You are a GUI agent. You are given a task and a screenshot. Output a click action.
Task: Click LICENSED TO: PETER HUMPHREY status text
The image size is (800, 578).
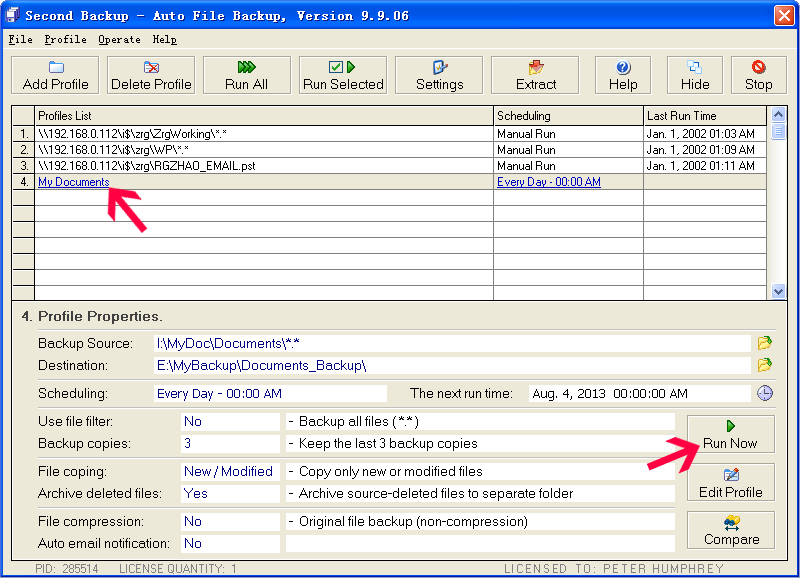(x=614, y=568)
